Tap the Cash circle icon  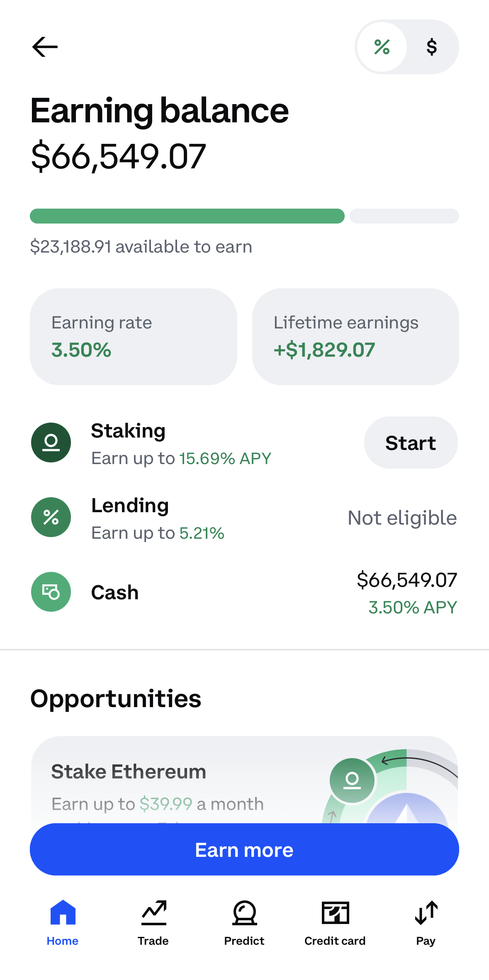click(x=51, y=592)
